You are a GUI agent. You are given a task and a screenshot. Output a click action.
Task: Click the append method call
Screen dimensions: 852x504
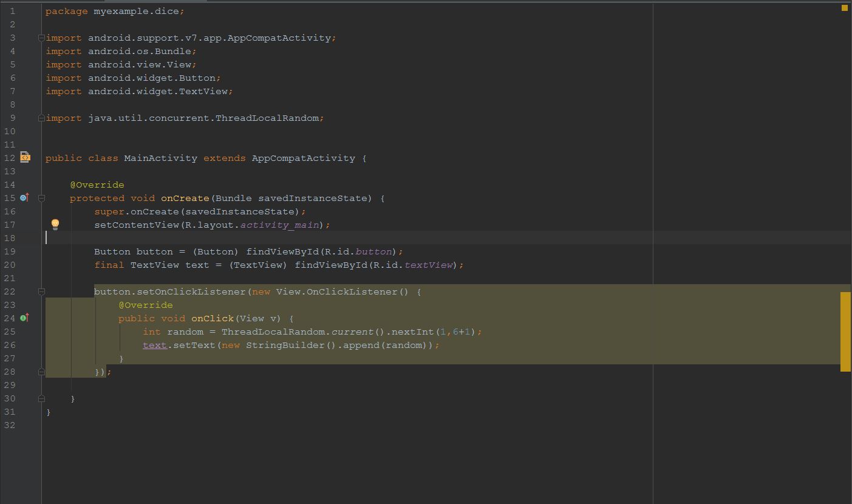click(x=361, y=345)
